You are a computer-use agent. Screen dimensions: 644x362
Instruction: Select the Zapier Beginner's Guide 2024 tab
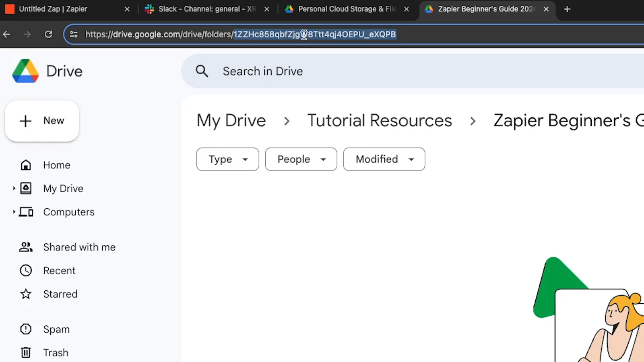coord(487,9)
